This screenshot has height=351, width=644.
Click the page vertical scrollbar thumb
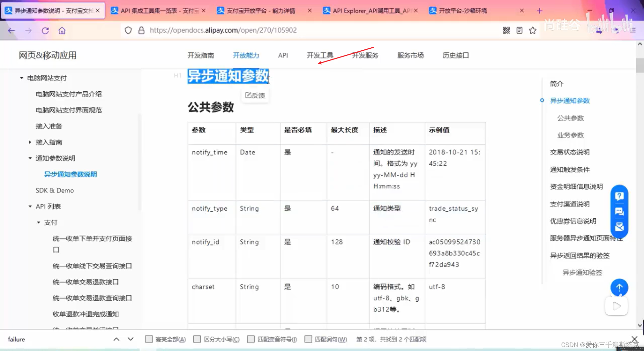[640, 65]
